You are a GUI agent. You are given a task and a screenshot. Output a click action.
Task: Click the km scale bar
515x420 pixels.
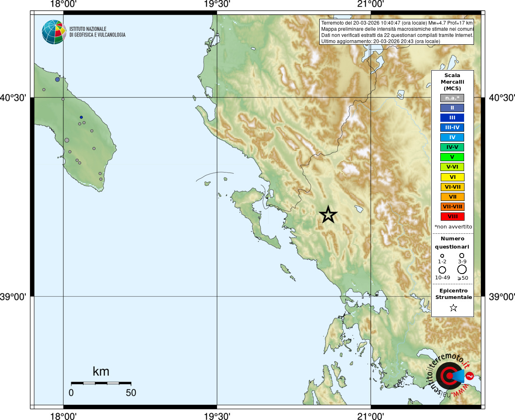(101, 383)
